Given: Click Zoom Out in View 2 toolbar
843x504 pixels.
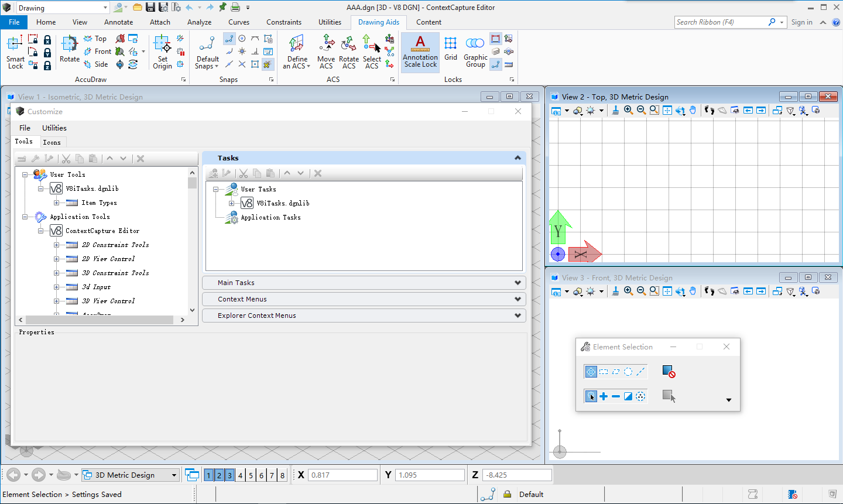Looking at the screenshot, I should click(641, 110).
